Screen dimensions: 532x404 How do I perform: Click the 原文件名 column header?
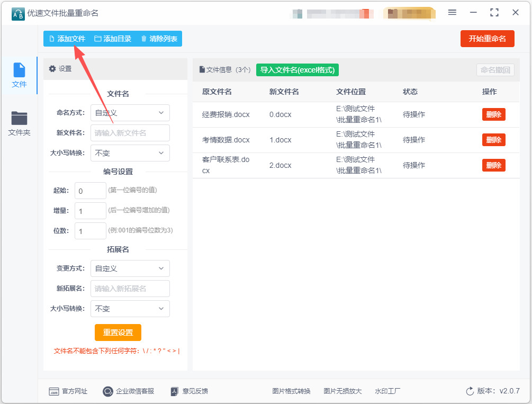click(217, 92)
